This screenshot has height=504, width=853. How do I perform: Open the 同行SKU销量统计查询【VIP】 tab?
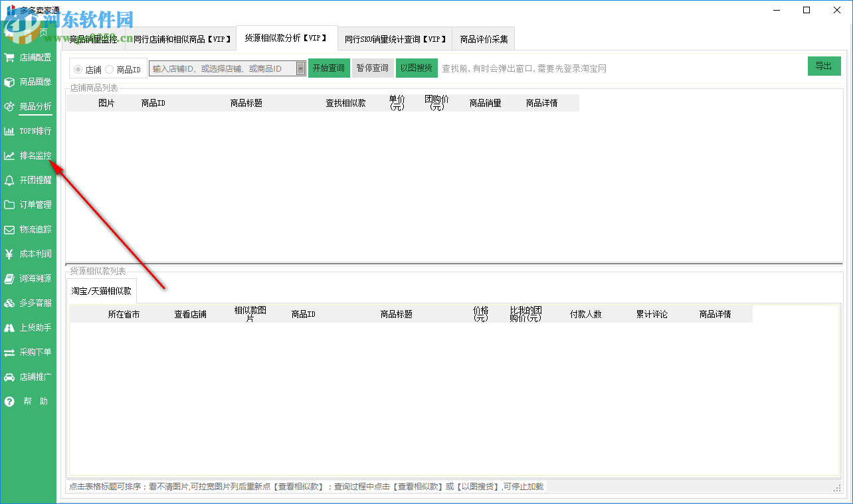point(395,39)
